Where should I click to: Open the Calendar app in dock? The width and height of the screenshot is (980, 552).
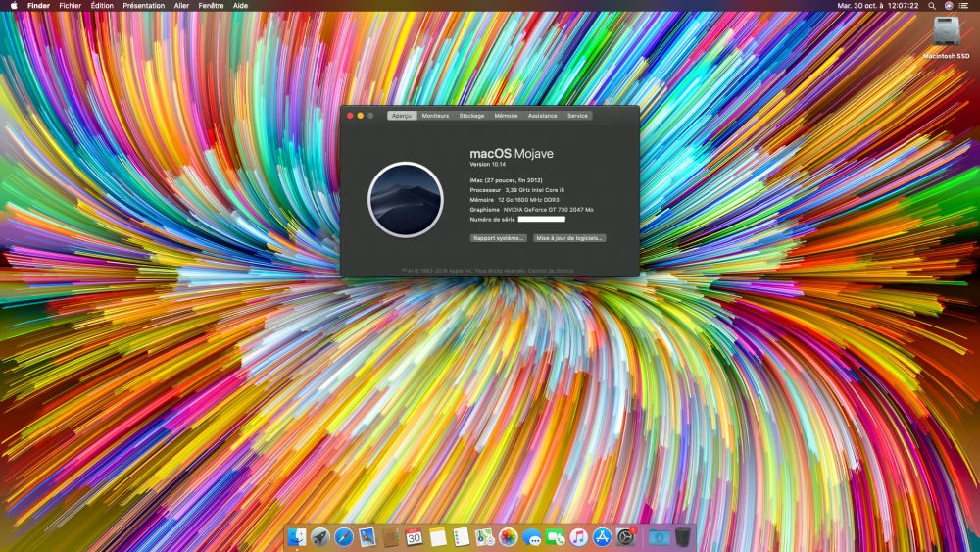coord(414,537)
